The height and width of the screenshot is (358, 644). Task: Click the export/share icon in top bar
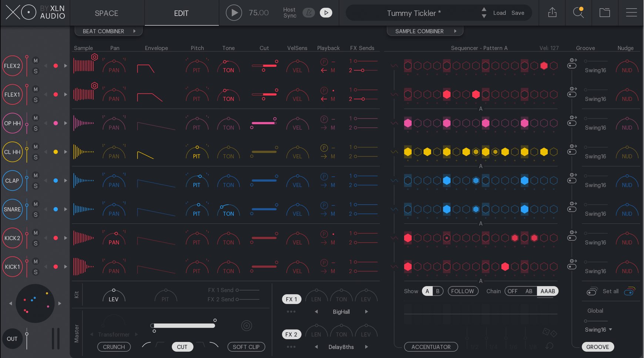(x=552, y=13)
